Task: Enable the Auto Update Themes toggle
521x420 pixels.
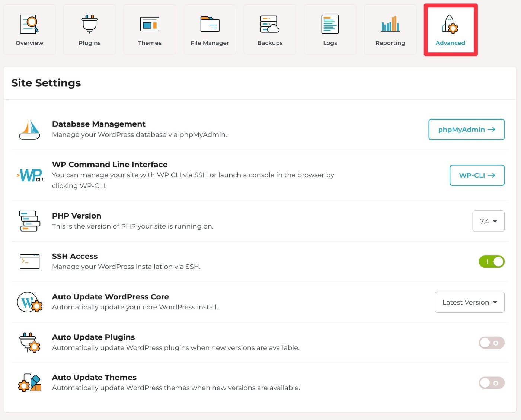Action: (492, 383)
